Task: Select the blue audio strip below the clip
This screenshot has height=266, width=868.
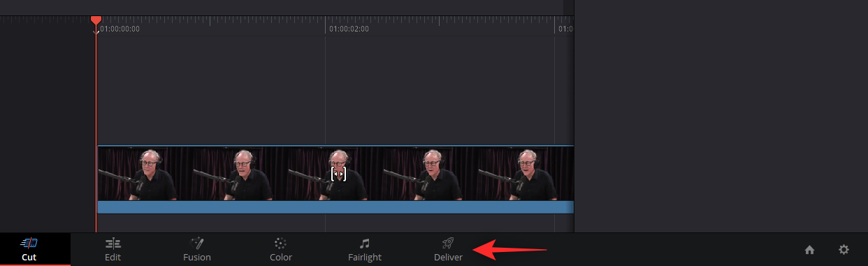Action: (335, 207)
